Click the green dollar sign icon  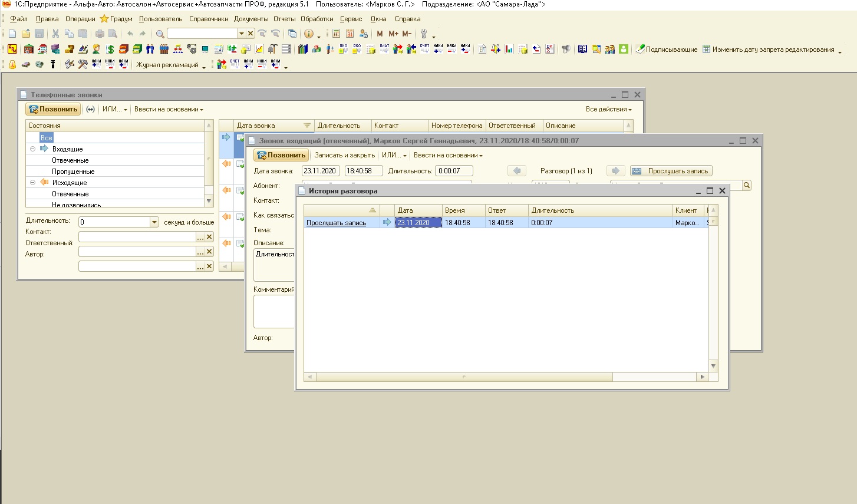point(110,50)
